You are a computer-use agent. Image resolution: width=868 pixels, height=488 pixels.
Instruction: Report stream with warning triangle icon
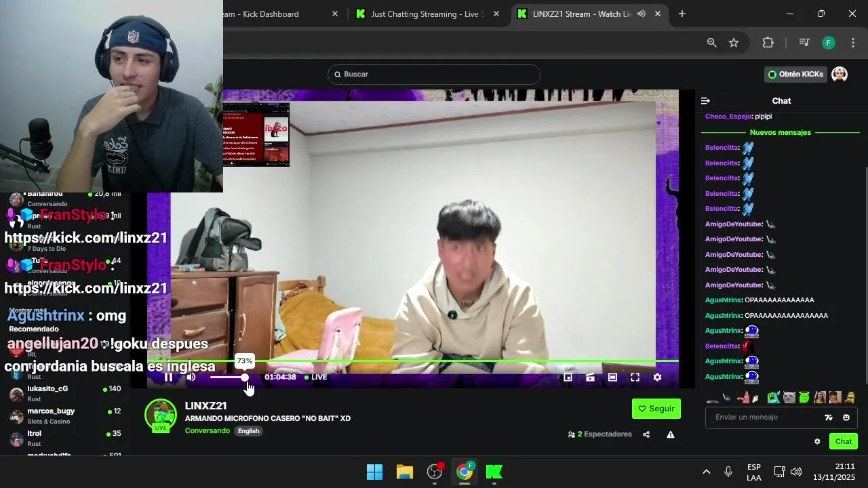click(x=671, y=434)
